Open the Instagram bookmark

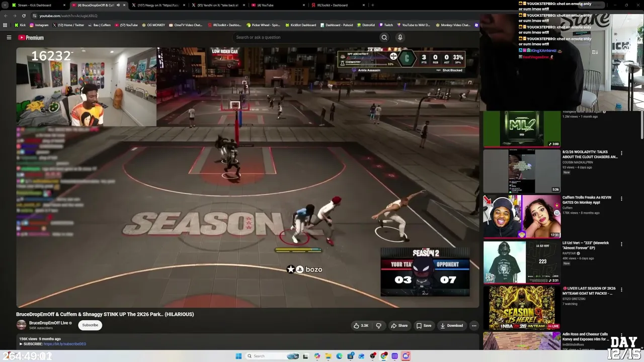(39, 25)
